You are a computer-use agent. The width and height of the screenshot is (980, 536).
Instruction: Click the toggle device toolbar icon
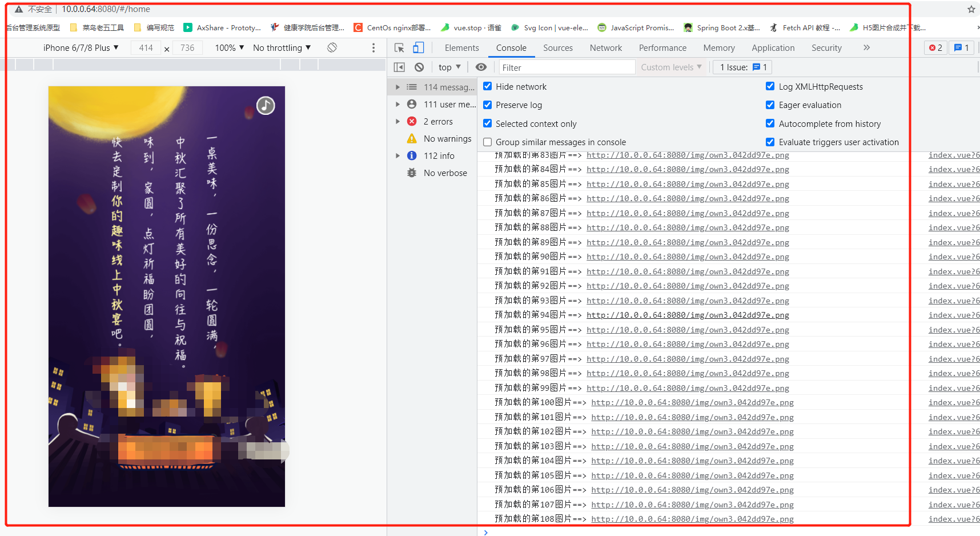coord(419,47)
